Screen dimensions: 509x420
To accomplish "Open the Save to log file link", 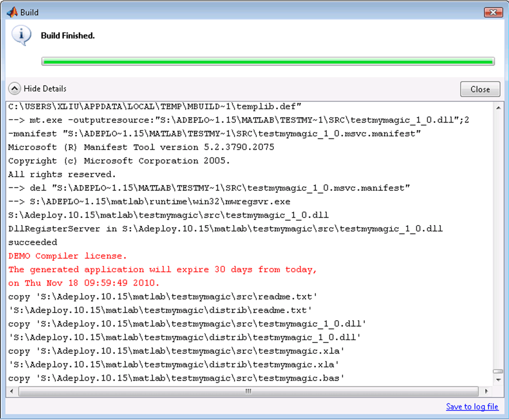I will [472, 406].
